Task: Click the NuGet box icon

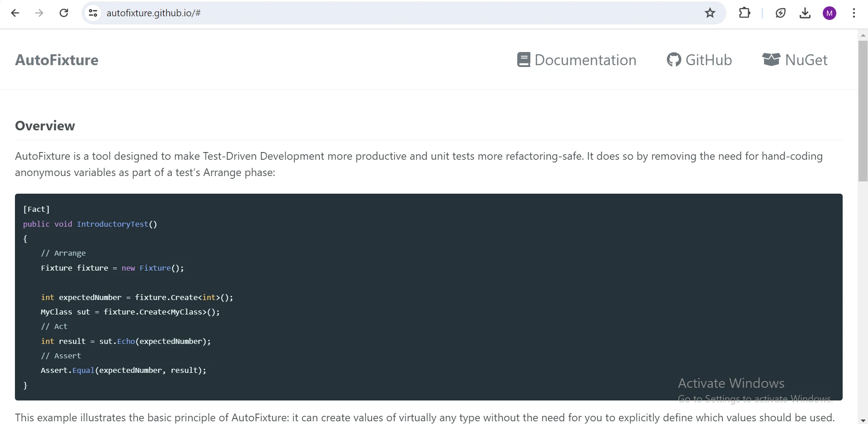Action: tap(771, 60)
